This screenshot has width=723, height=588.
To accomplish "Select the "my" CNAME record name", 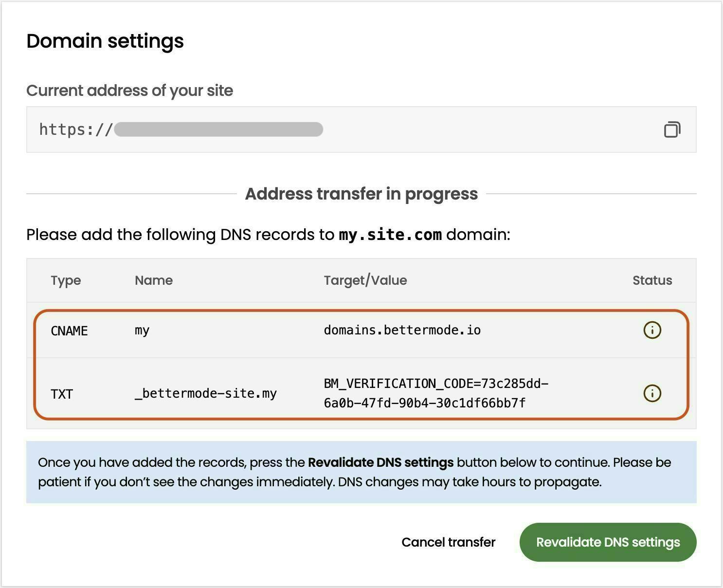I will [x=142, y=331].
